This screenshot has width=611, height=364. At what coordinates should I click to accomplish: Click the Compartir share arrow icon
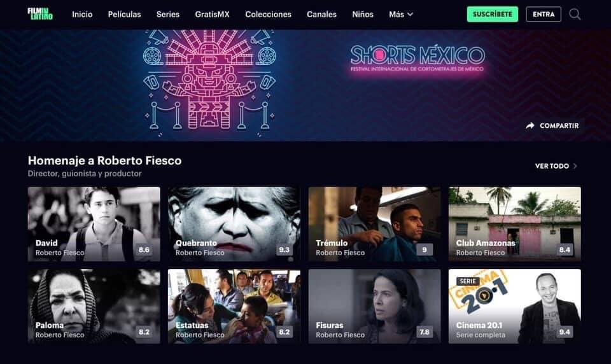click(x=530, y=125)
